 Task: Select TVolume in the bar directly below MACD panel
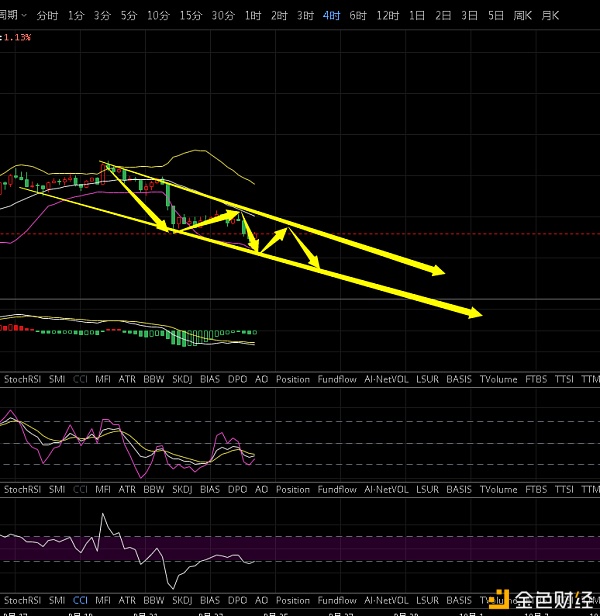point(498,379)
